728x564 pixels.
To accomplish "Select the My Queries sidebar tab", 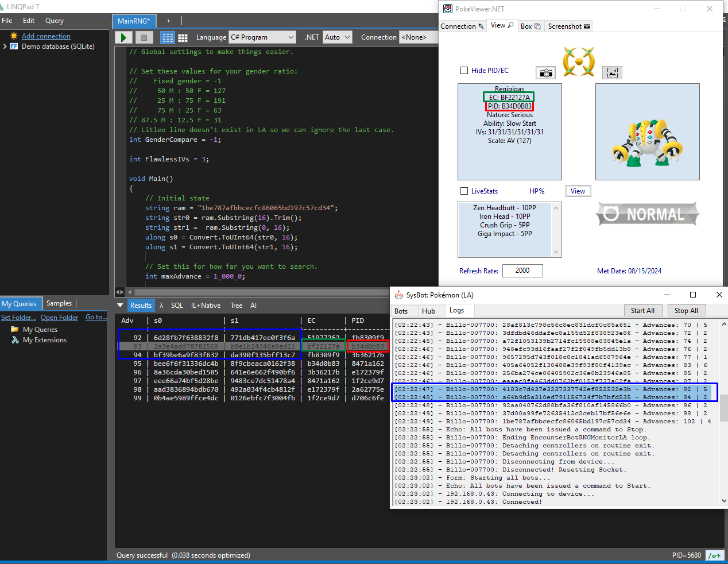I will [20, 303].
